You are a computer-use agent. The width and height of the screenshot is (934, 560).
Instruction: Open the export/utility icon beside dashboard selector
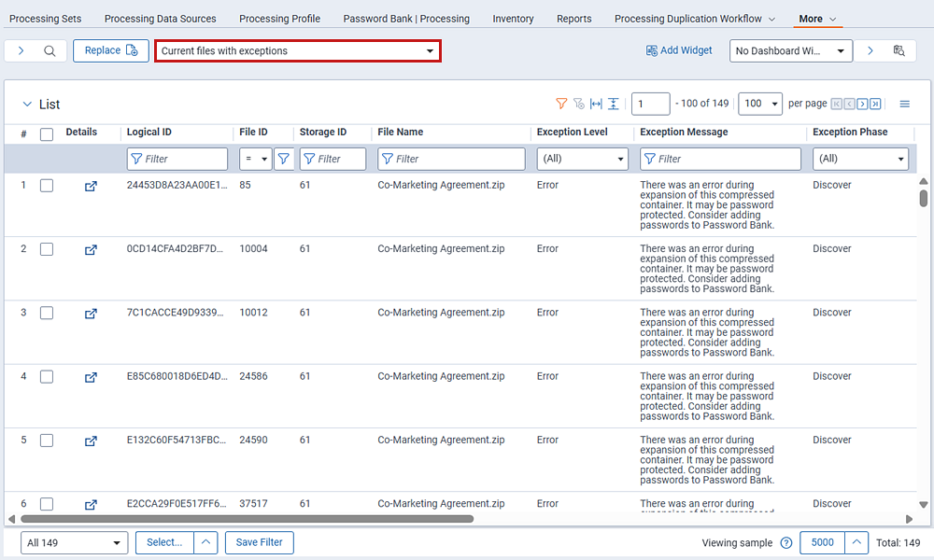tap(899, 50)
